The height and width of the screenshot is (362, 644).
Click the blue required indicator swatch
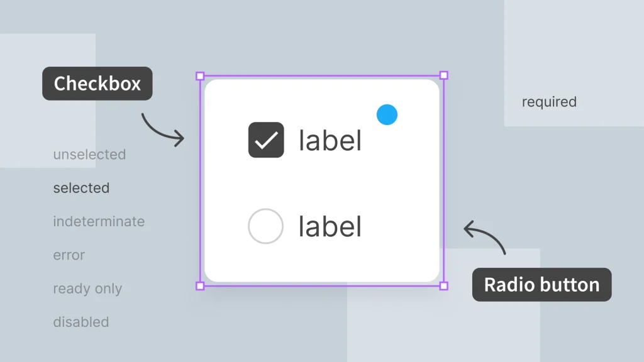click(387, 114)
